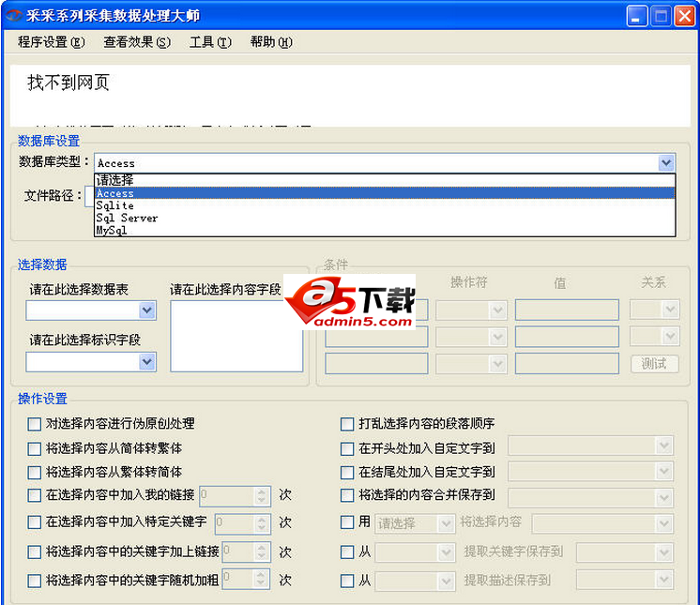
Task: Click spinner for 加入我的链接 count
Action: [262, 496]
